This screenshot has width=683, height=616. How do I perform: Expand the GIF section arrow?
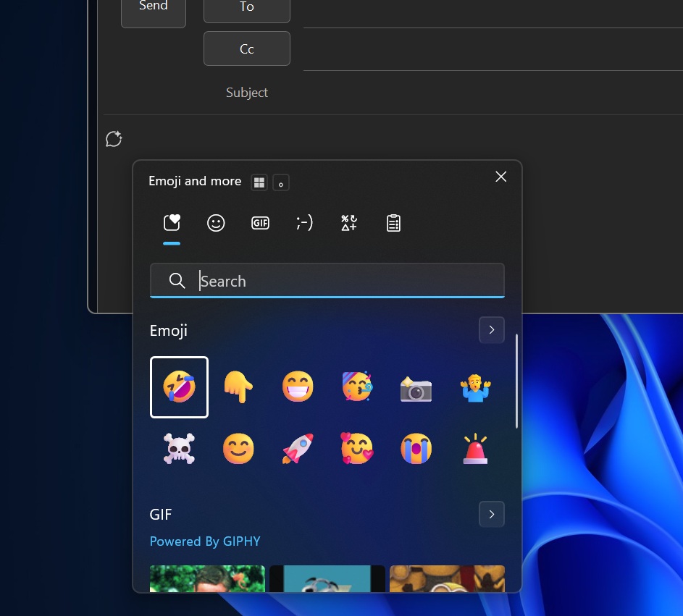point(492,514)
